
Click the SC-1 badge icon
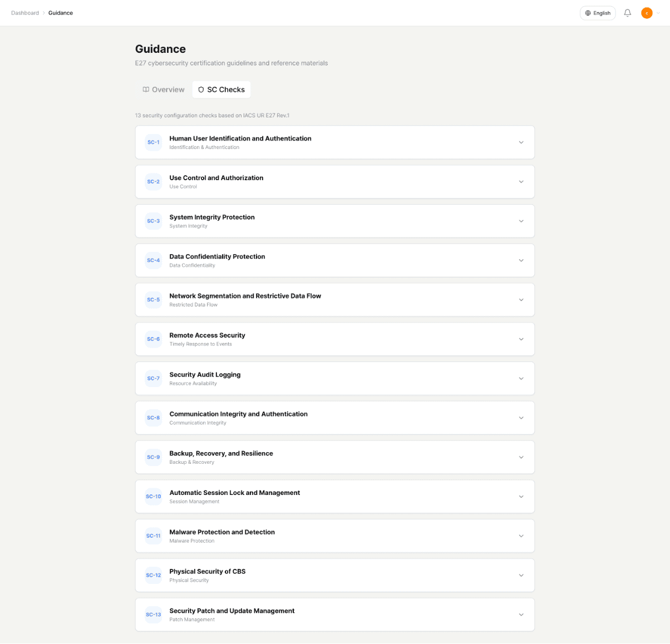(x=154, y=142)
